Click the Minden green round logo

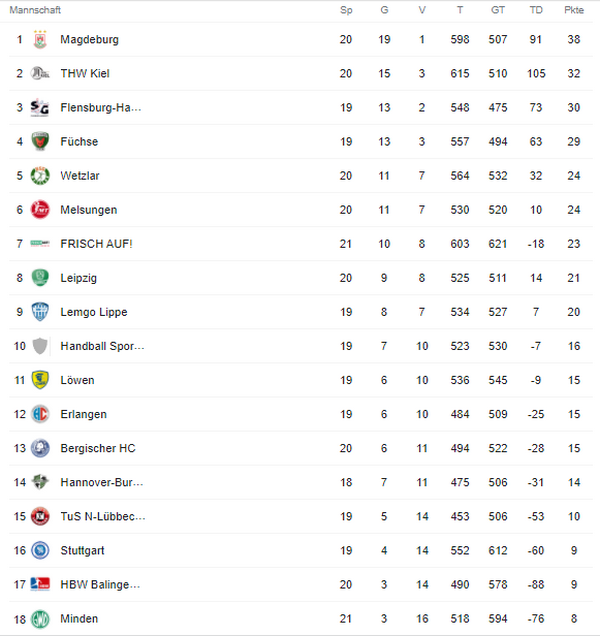40,618
